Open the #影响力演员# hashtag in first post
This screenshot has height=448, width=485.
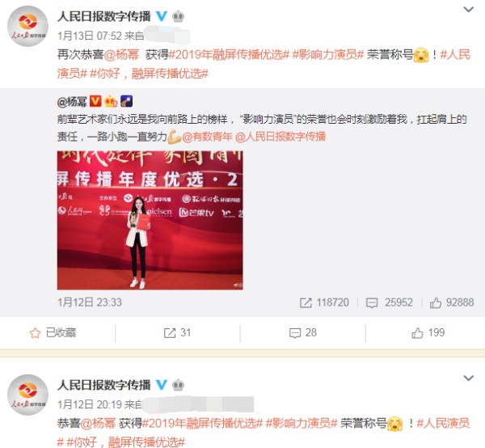[327, 55]
